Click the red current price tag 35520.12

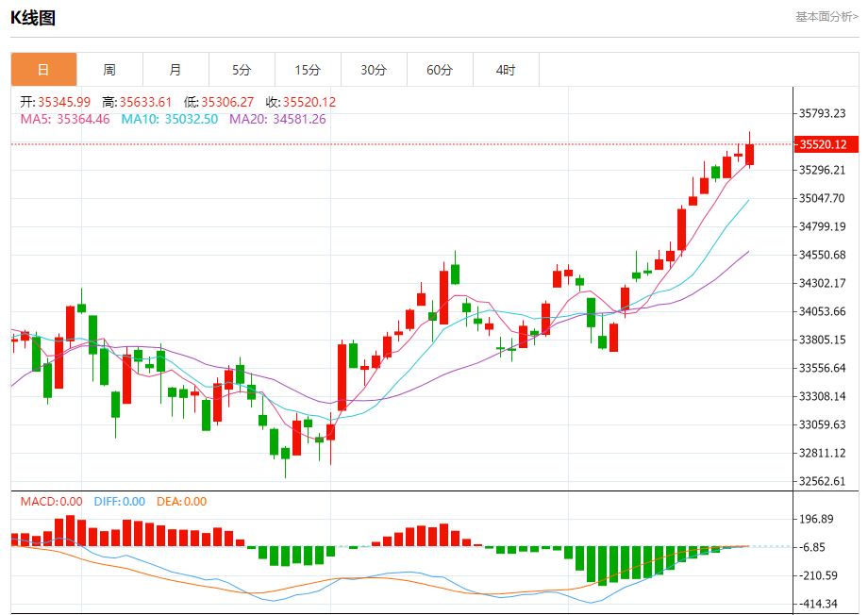[x=826, y=144]
